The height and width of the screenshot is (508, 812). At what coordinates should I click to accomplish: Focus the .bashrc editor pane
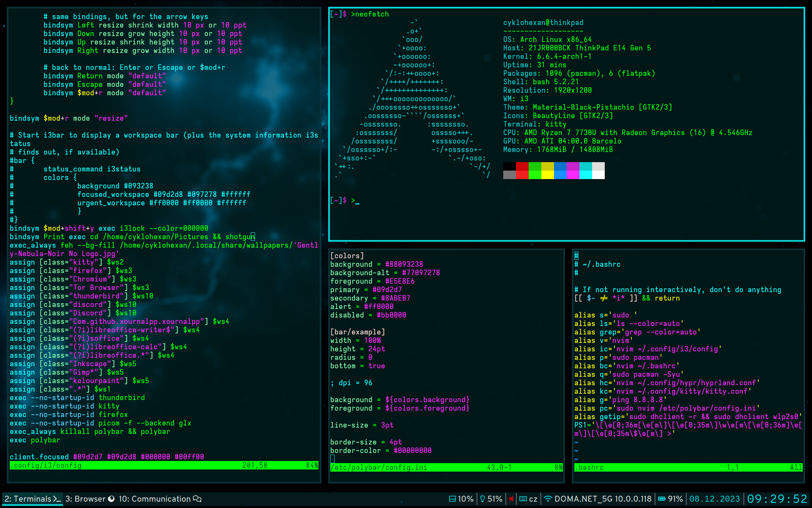688,364
